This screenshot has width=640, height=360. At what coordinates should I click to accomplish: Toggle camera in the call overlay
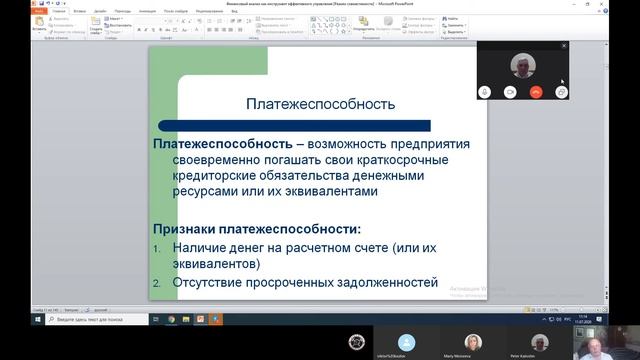coord(510,92)
